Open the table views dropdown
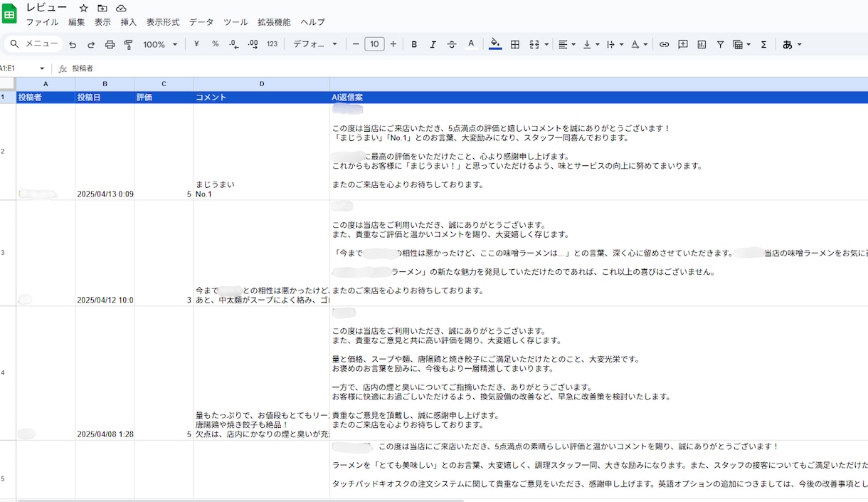The width and height of the screenshot is (868, 502). point(741,44)
